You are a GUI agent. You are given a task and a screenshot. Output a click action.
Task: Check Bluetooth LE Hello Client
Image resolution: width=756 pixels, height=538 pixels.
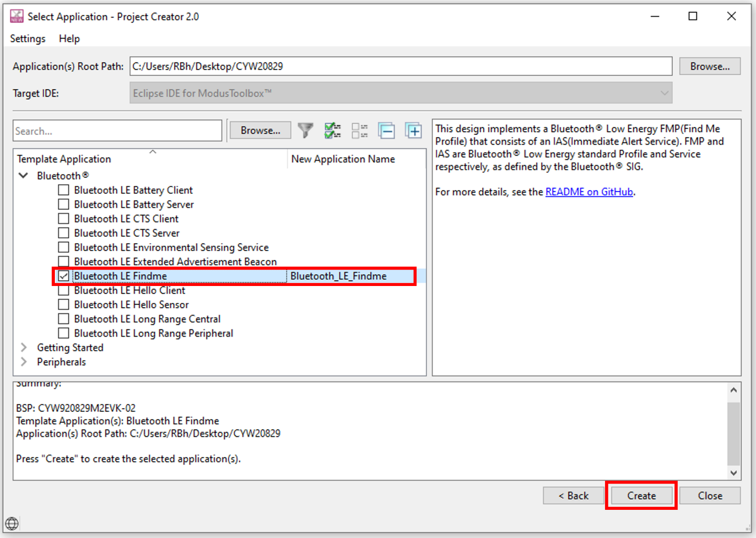click(x=63, y=290)
